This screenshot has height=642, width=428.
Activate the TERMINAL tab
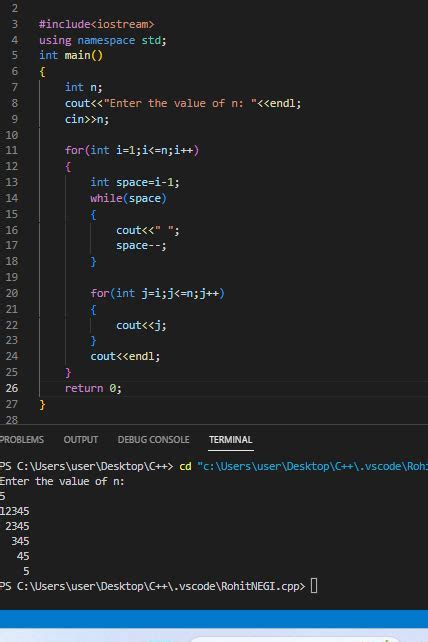pos(231,440)
